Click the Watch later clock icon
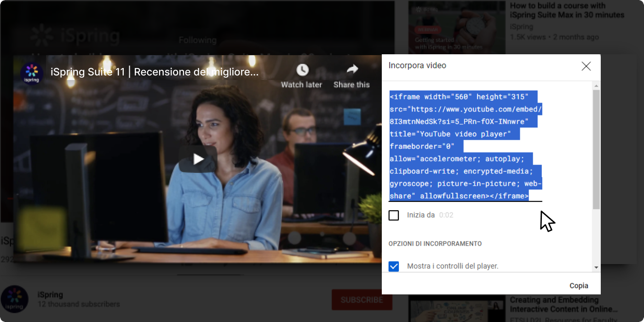 point(302,70)
